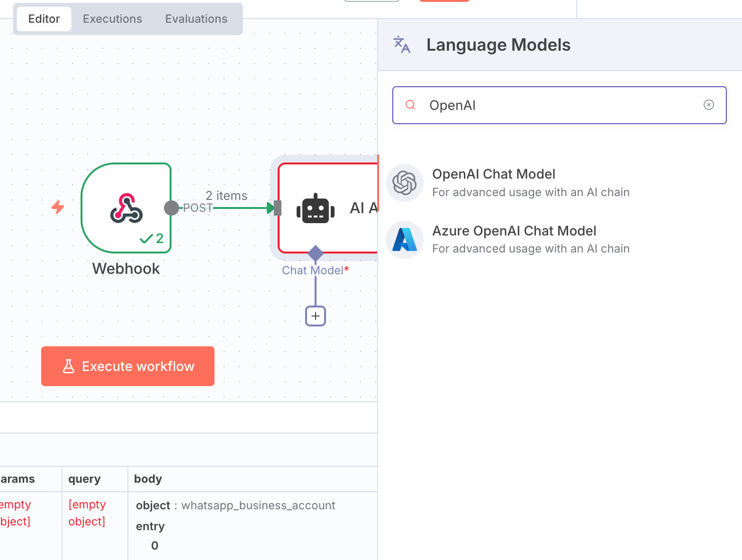Click the Chat Model* label
This screenshot has width=742, height=560.
pyautogui.click(x=316, y=271)
